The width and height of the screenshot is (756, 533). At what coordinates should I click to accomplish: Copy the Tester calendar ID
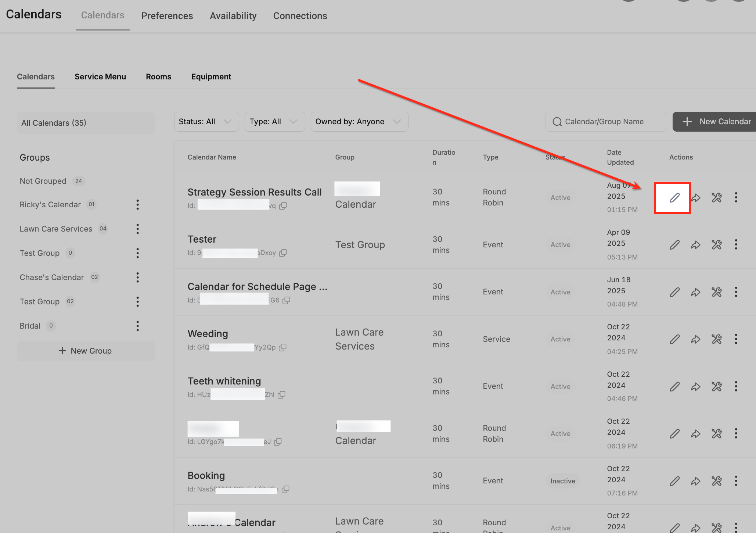283,253
